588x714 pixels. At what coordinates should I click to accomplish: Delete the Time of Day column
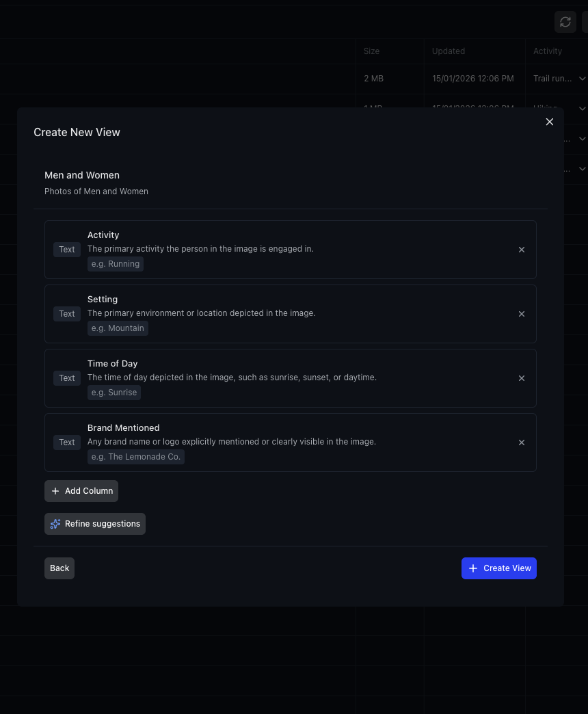522,378
